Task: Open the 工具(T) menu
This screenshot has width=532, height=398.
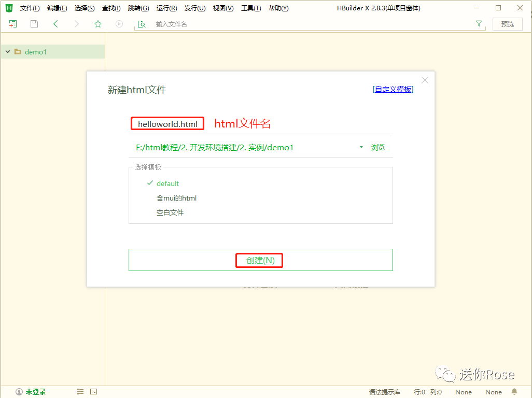Action: pos(251,8)
